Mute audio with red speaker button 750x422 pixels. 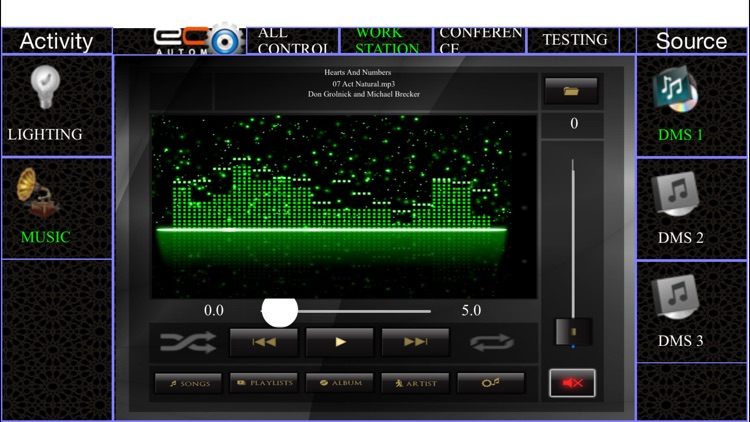(x=573, y=383)
